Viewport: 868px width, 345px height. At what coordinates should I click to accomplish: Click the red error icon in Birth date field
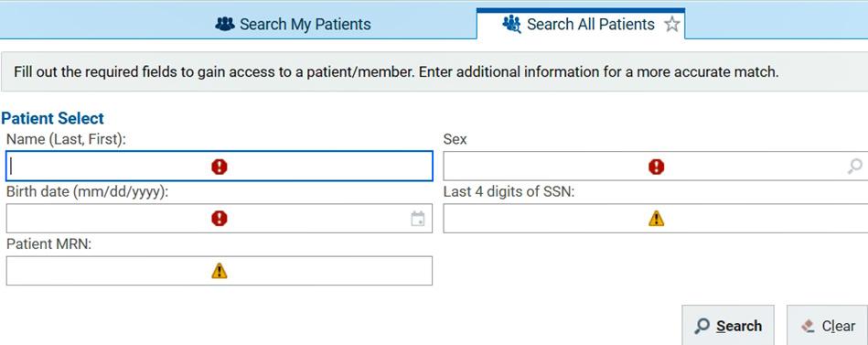pyautogui.click(x=220, y=218)
